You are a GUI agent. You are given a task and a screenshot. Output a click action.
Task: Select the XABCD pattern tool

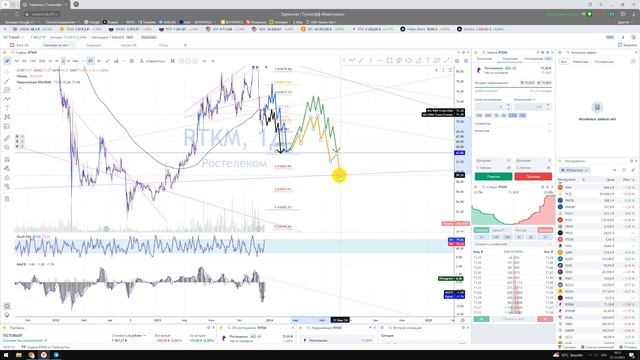tap(7, 117)
